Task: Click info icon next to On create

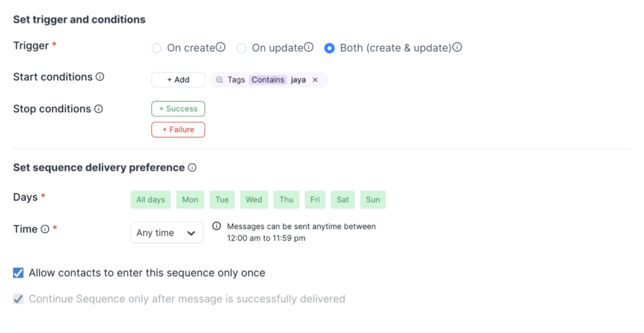Action: [221, 47]
